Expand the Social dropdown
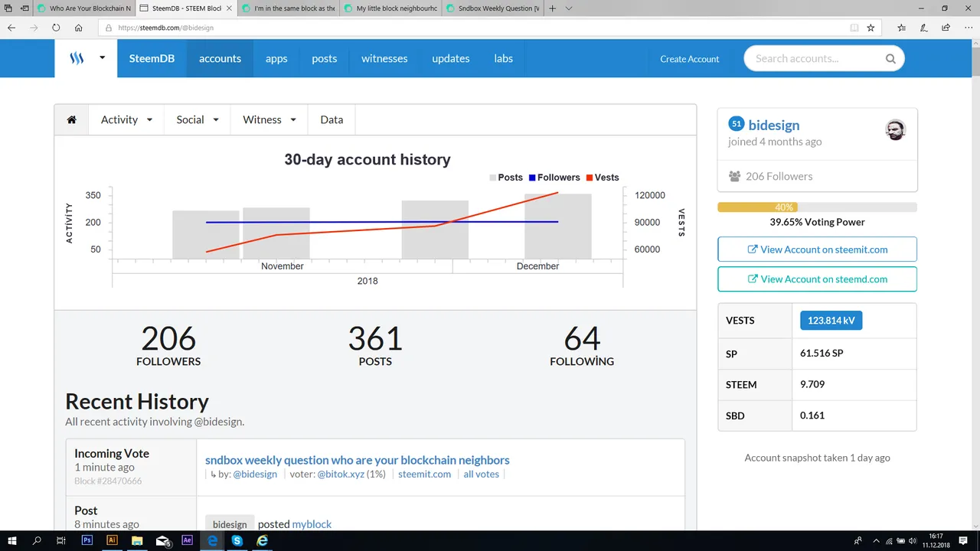 point(198,119)
